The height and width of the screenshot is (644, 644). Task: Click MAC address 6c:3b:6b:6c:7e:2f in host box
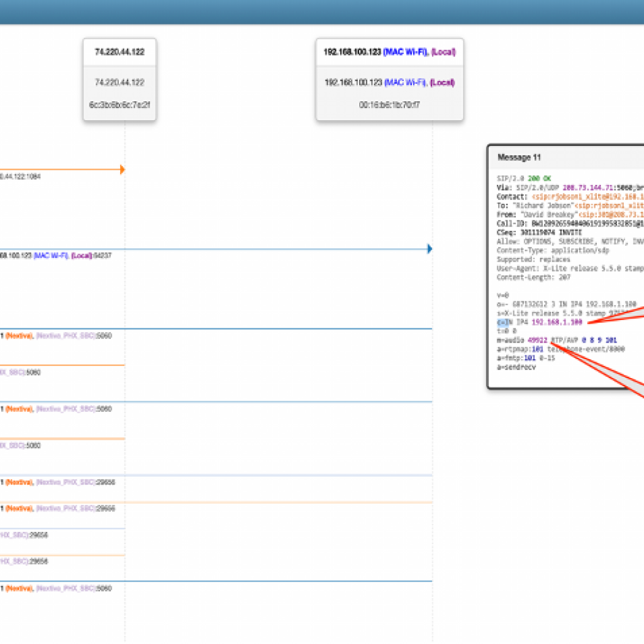(x=119, y=104)
